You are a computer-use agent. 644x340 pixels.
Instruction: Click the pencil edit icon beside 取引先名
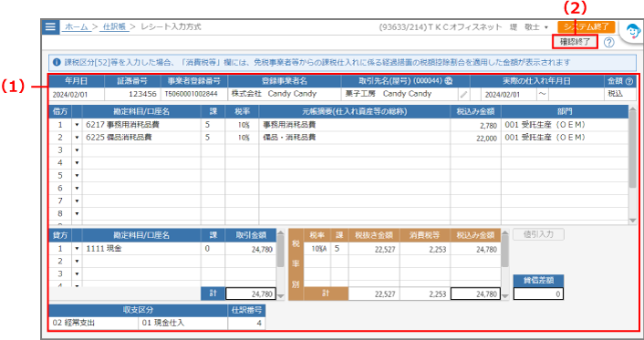click(463, 94)
